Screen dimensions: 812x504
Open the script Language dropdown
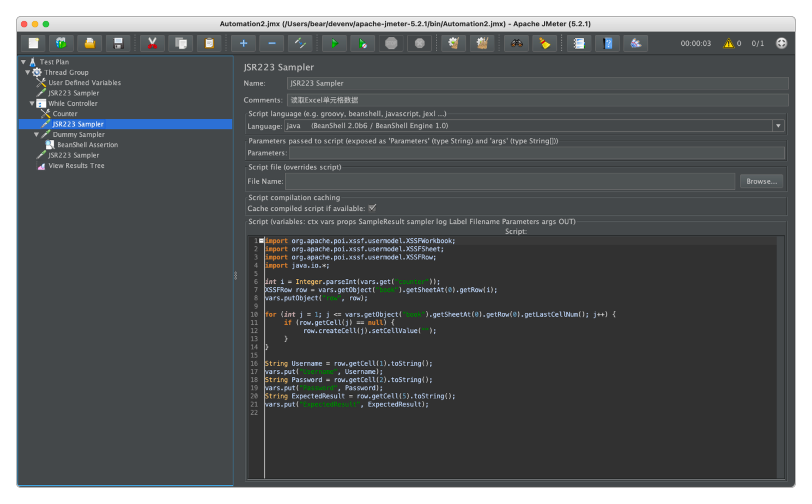coord(778,126)
